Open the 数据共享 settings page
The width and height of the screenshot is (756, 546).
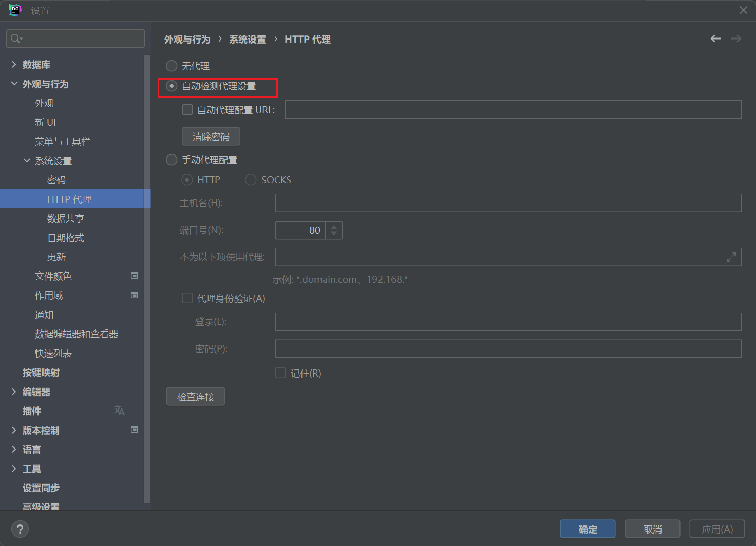66,219
